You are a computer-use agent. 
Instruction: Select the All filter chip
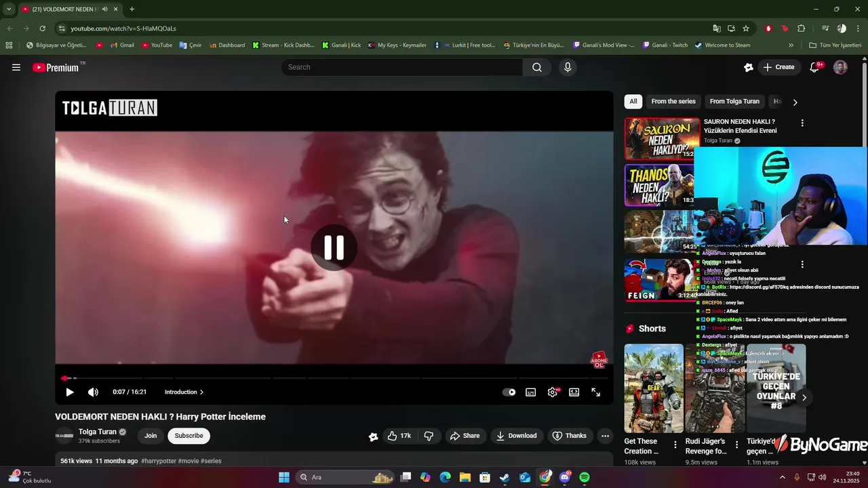[633, 101]
